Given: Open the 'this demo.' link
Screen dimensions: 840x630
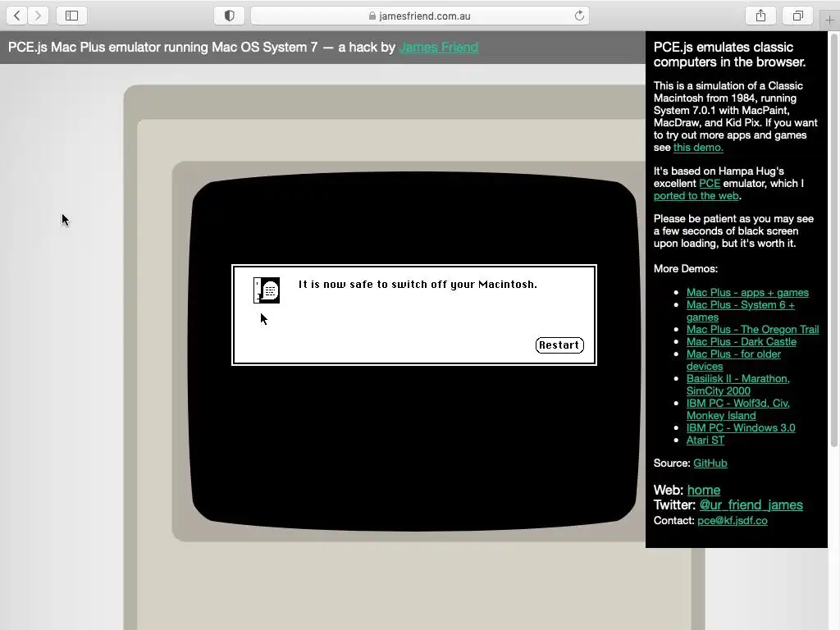Looking at the screenshot, I should tap(698, 148).
